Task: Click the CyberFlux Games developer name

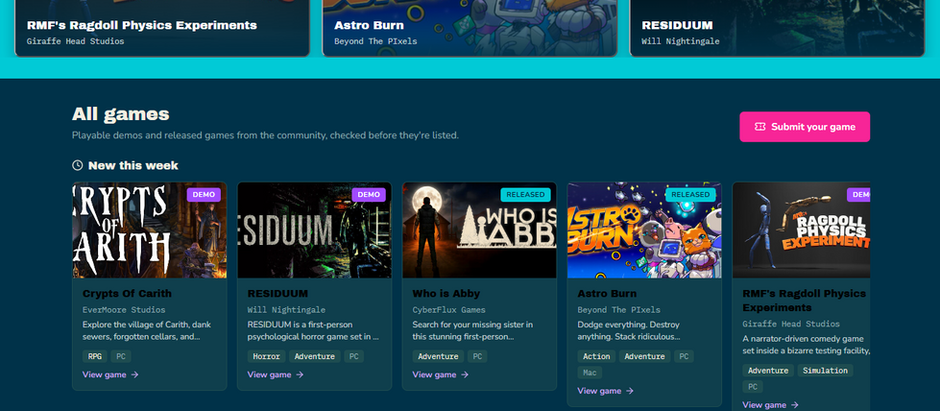Action: [449, 310]
